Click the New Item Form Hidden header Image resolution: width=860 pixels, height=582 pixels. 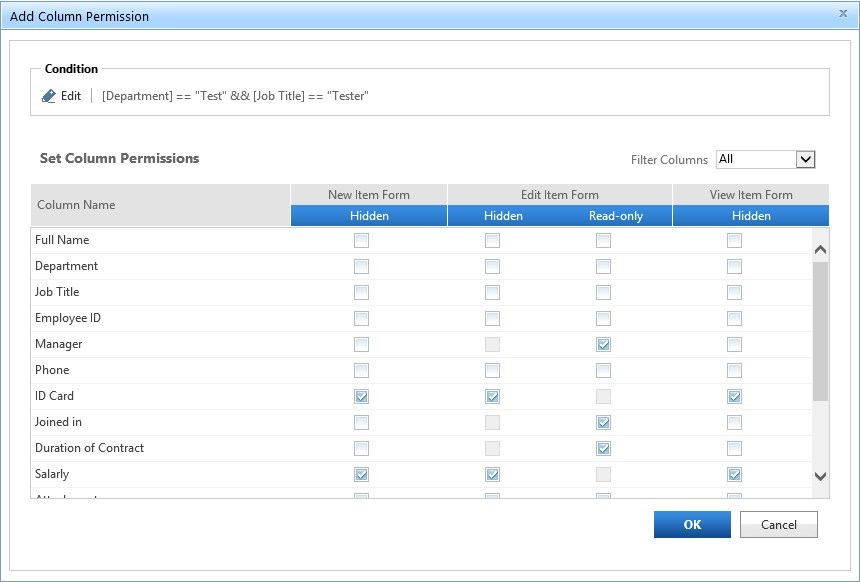(369, 216)
